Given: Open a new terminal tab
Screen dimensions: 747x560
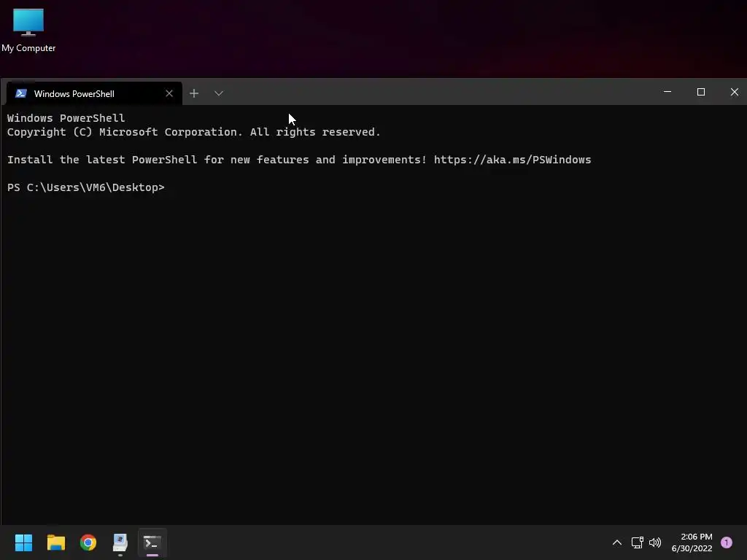Looking at the screenshot, I should pos(194,93).
